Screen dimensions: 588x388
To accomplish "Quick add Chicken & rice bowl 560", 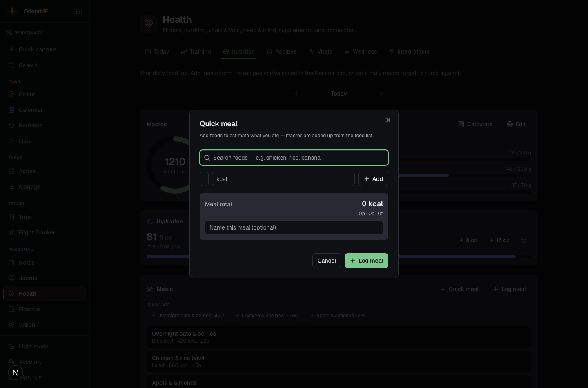I will tap(267, 316).
